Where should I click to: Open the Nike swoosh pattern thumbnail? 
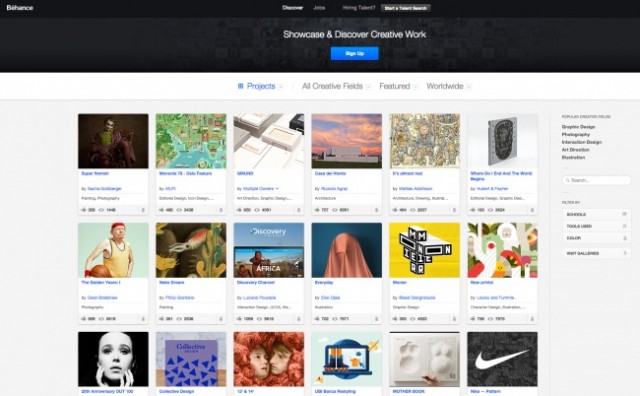click(502, 359)
